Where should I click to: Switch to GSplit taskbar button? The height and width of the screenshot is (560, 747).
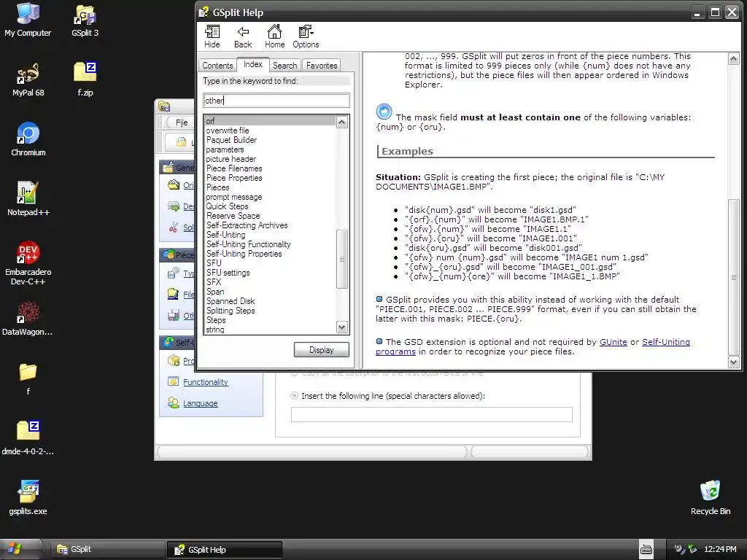tap(108, 550)
